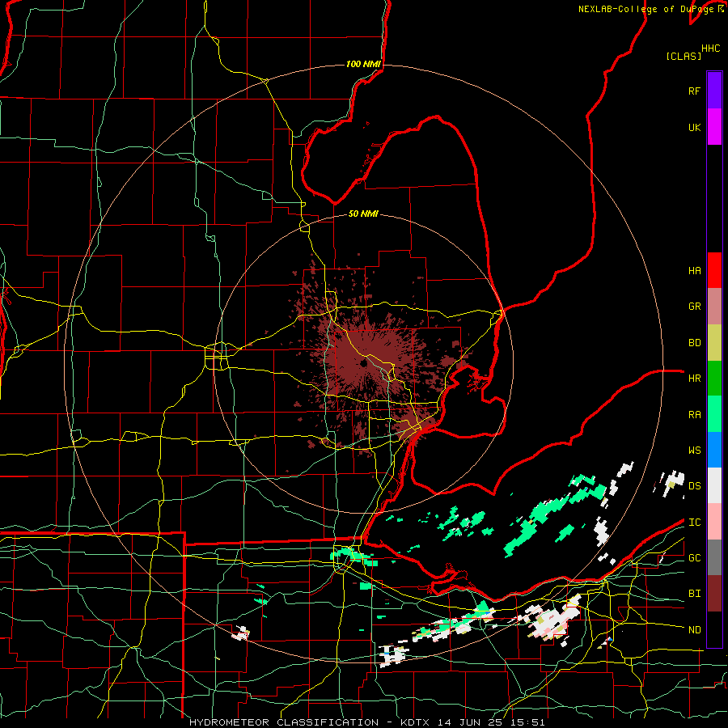Click the "50 NMI" range ring label
The image size is (728, 728).
(x=363, y=214)
